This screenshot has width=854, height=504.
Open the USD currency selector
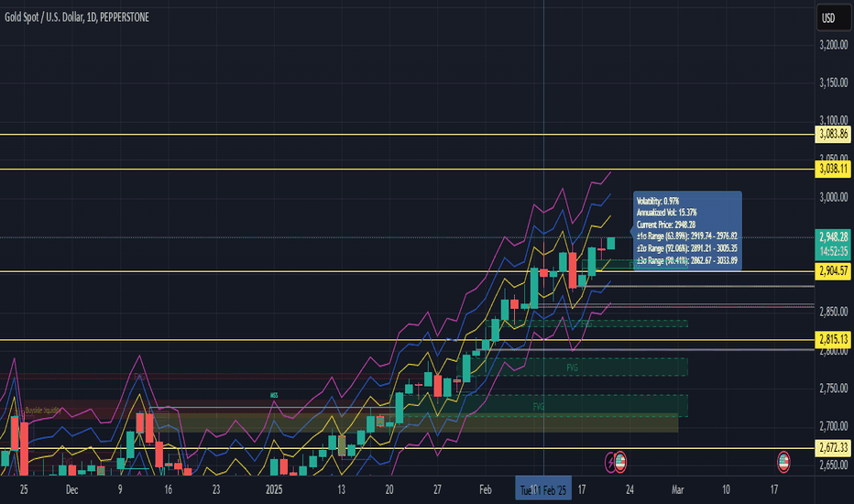click(834, 18)
